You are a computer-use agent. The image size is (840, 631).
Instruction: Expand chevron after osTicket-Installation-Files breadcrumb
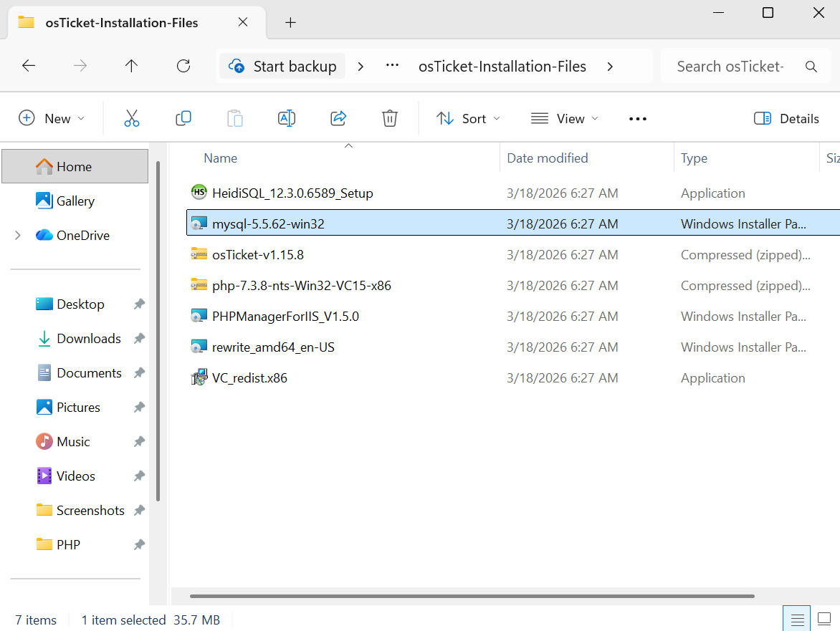coord(610,67)
